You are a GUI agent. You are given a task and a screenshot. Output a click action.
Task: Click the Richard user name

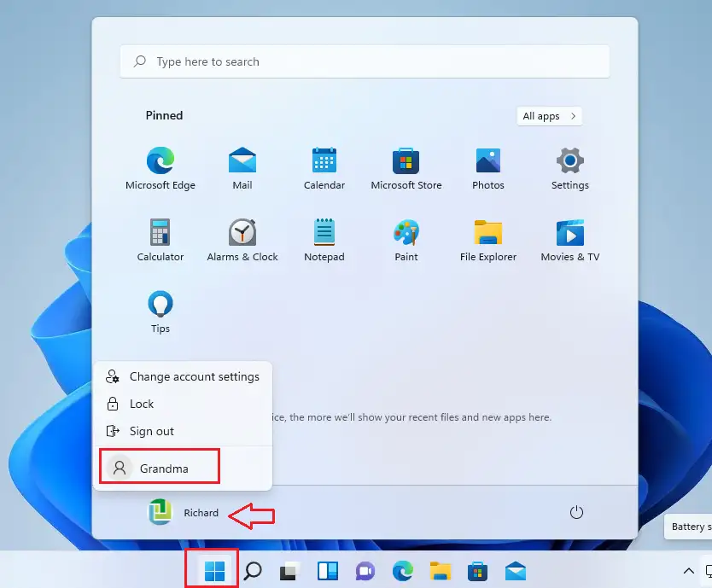point(201,513)
